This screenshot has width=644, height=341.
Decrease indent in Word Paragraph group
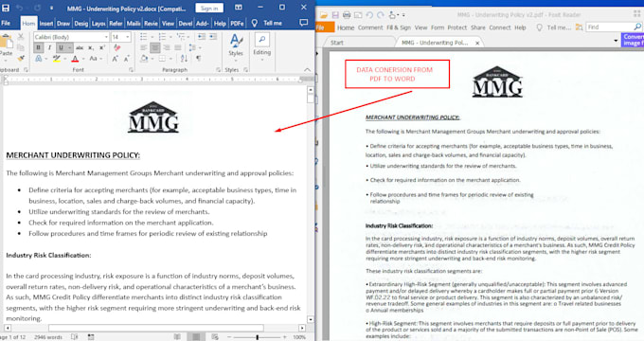[x=202, y=37]
